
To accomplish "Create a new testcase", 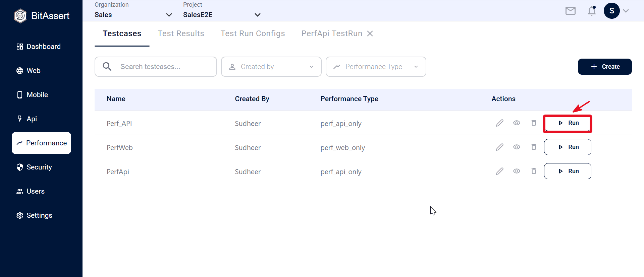I will [605, 67].
